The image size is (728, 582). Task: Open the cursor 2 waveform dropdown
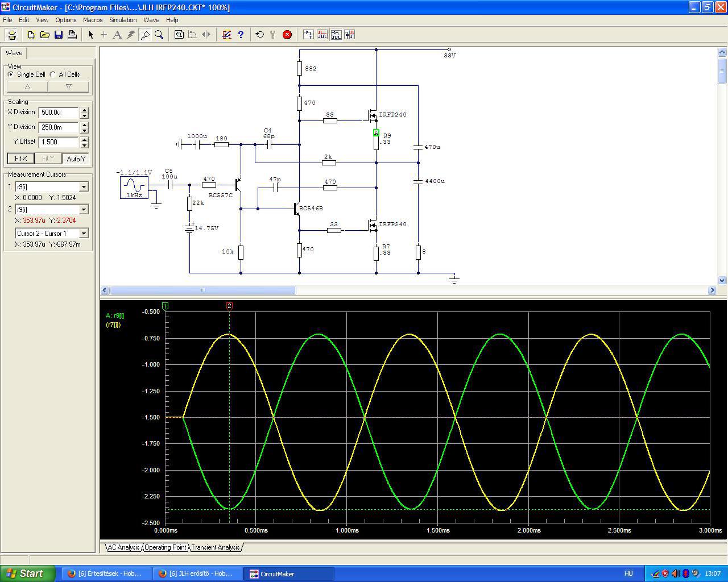tap(84, 210)
